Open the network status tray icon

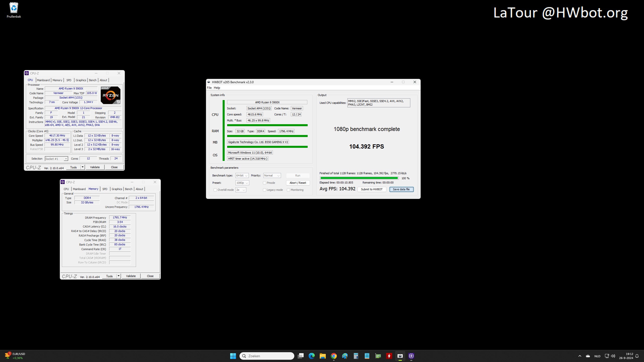coord(607,356)
